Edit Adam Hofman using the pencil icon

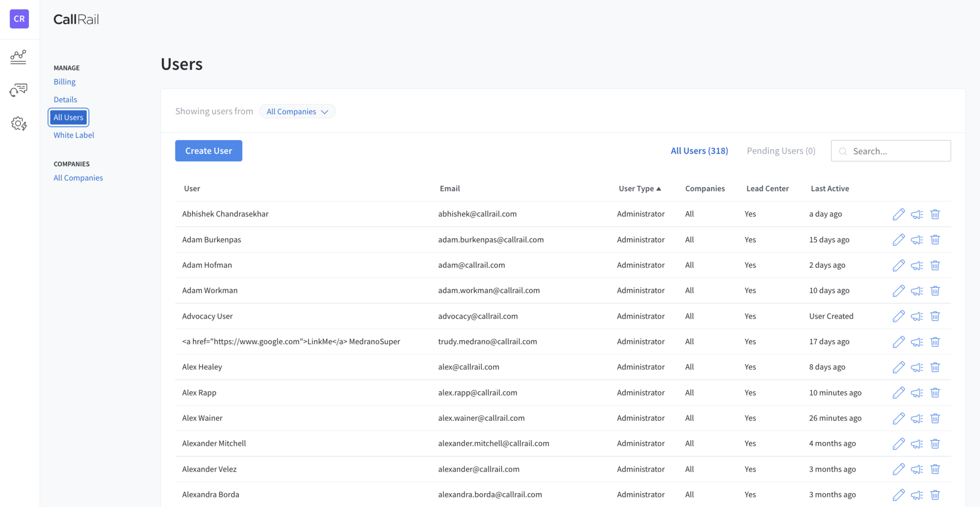pyautogui.click(x=899, y=265)
